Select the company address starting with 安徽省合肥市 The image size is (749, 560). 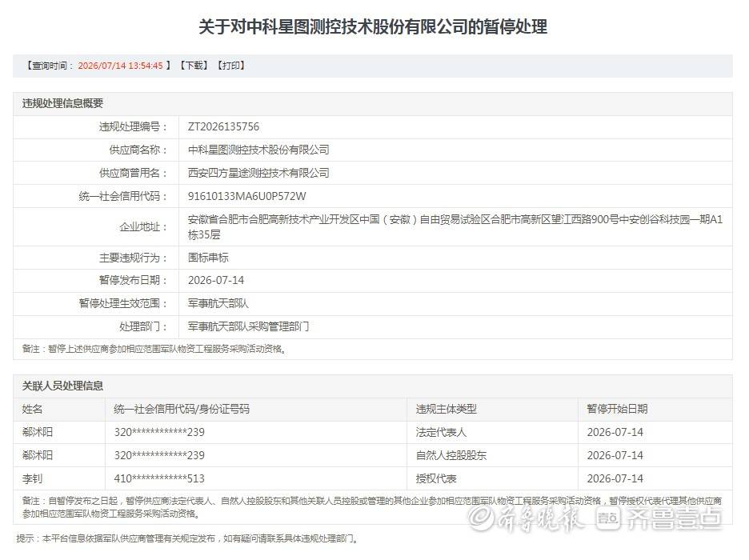point(455,226)
